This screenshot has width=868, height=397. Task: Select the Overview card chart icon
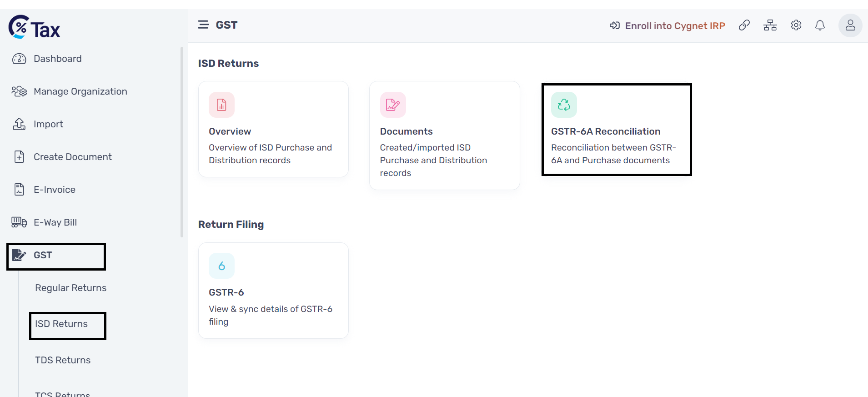tap(221, 105)
